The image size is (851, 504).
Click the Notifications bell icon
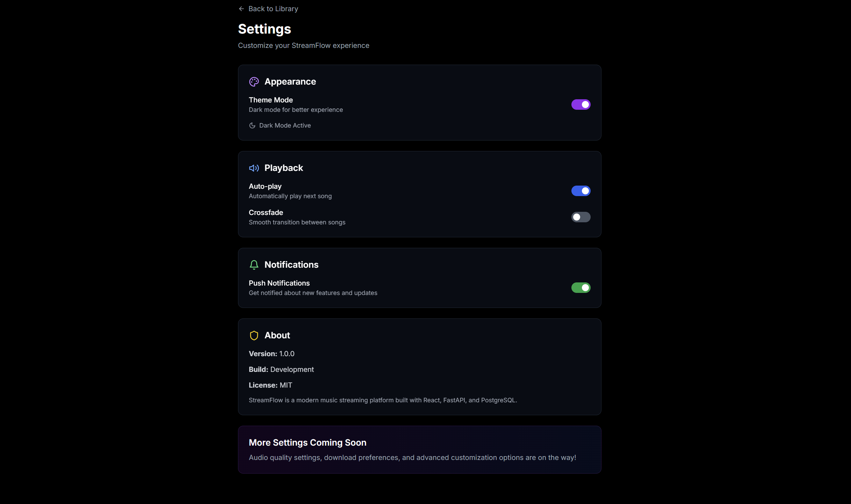coord(254,265)
